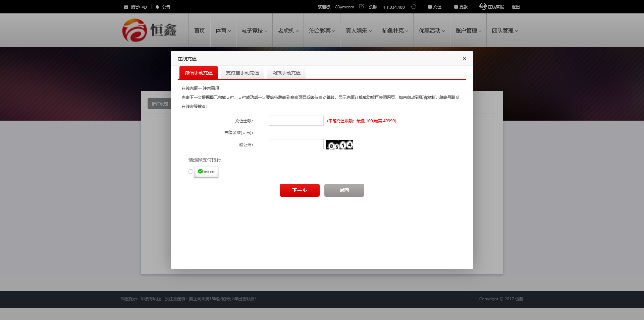This screenshot has width=644, height=320.
Task: Click the 在线客服 link text
Action: (x=496, y=7)
